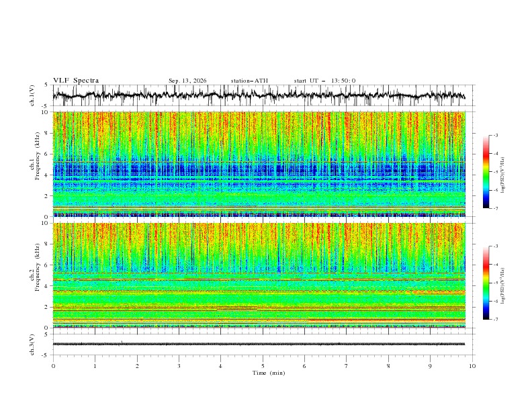Click the ch.1 colorbar red section
The width and height of the screenshot is (532, 411).
(x=486, y=155)
